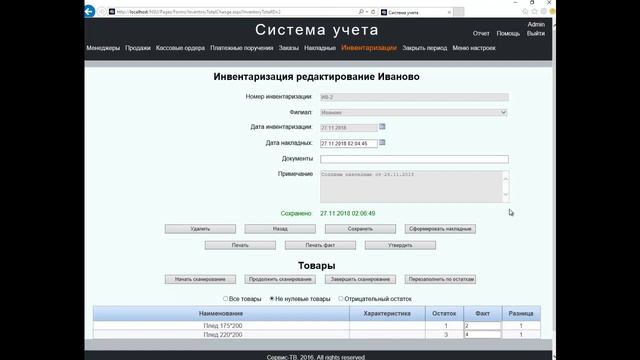Click the Примечание text area
Viewport: 640px width, 360px height.
coord(411,187)
